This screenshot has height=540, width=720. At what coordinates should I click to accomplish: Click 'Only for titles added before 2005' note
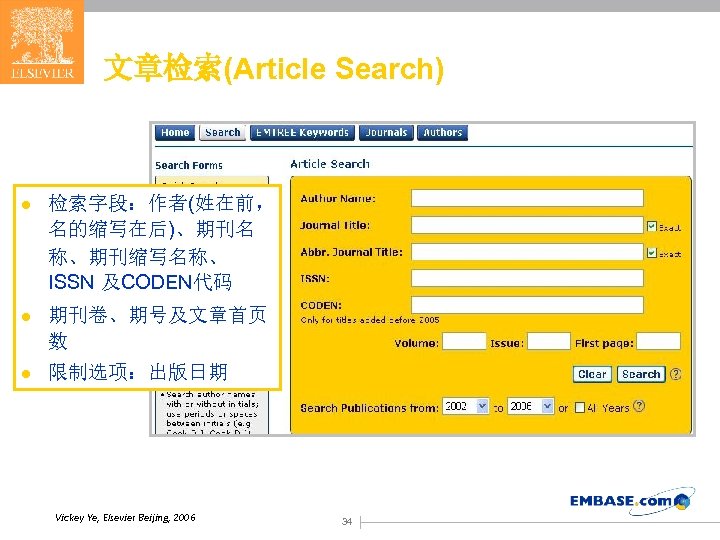click(370, 320)
